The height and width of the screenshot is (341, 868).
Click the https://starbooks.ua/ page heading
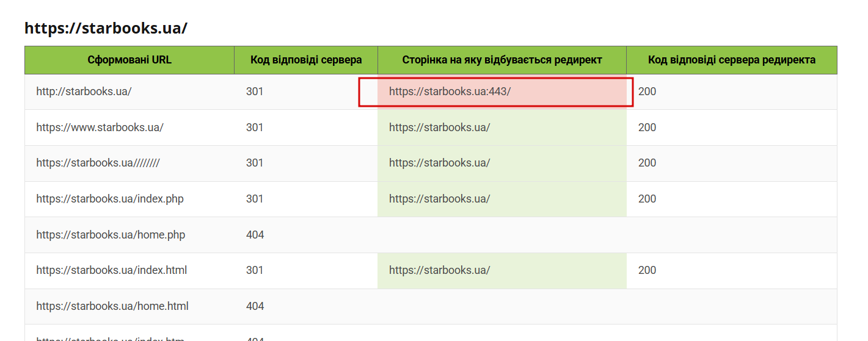106,28
